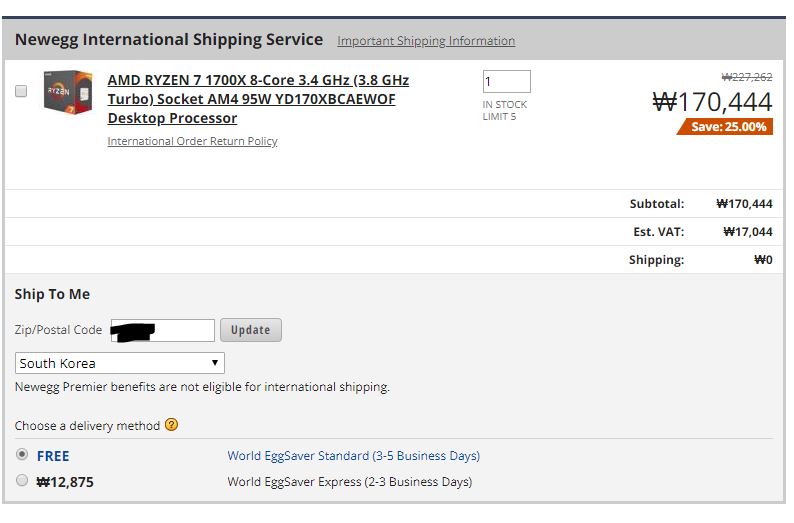
Task: Tick the checkbox beside the Ryzen 7 item
Action: tap(21, 91)
